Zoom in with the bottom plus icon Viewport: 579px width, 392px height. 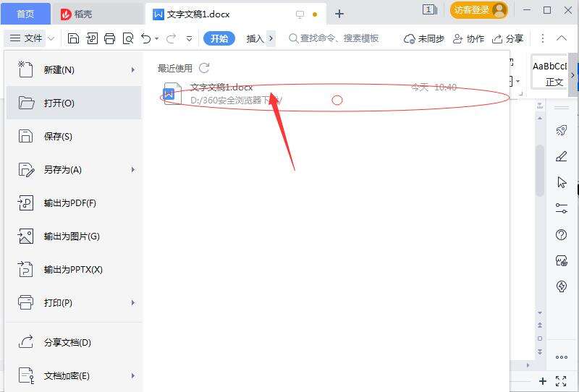542,381
